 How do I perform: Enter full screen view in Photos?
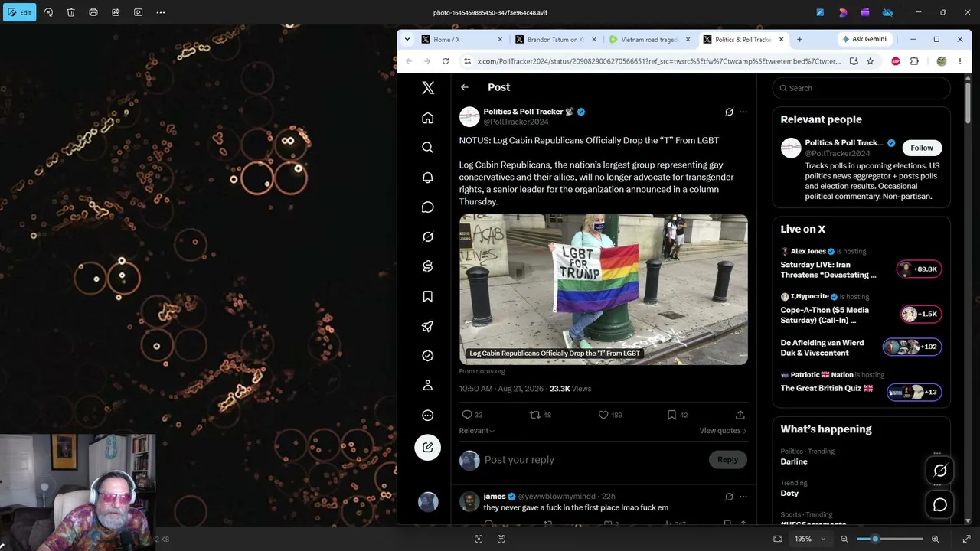(966, 539)
